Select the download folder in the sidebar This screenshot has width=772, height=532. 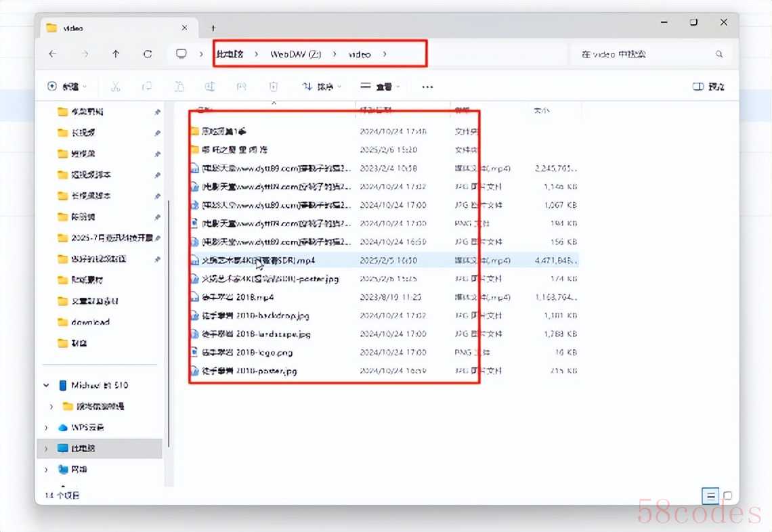click(90, 322)
